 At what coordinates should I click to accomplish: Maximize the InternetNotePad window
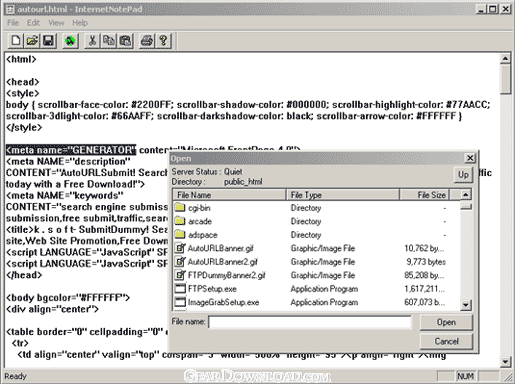tap(492, 9)
